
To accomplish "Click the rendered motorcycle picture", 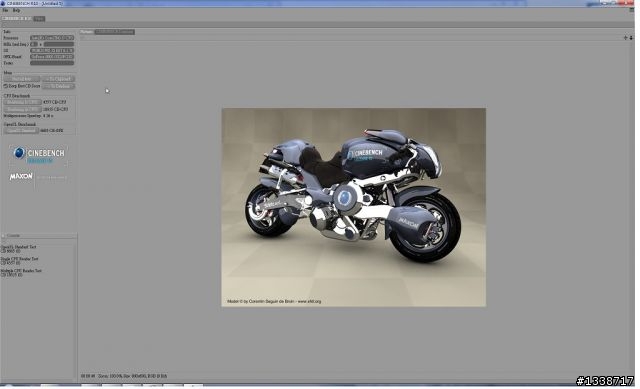I will click(x=353, y=207).
